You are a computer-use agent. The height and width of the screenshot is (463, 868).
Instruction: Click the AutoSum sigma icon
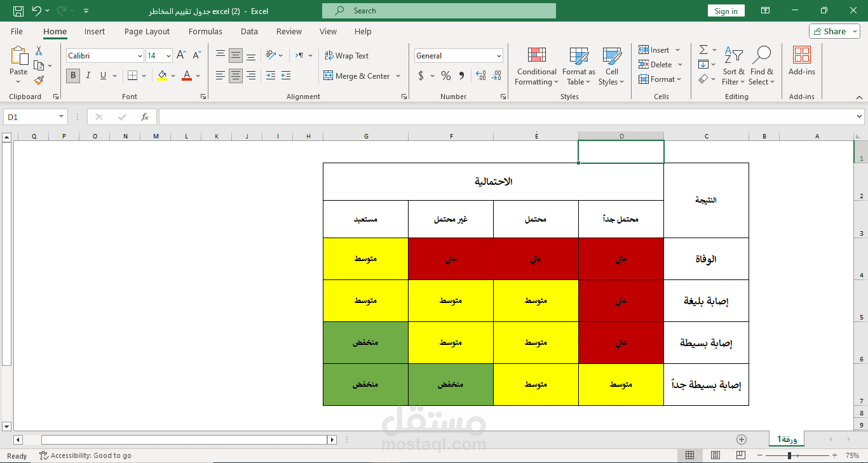703,50
